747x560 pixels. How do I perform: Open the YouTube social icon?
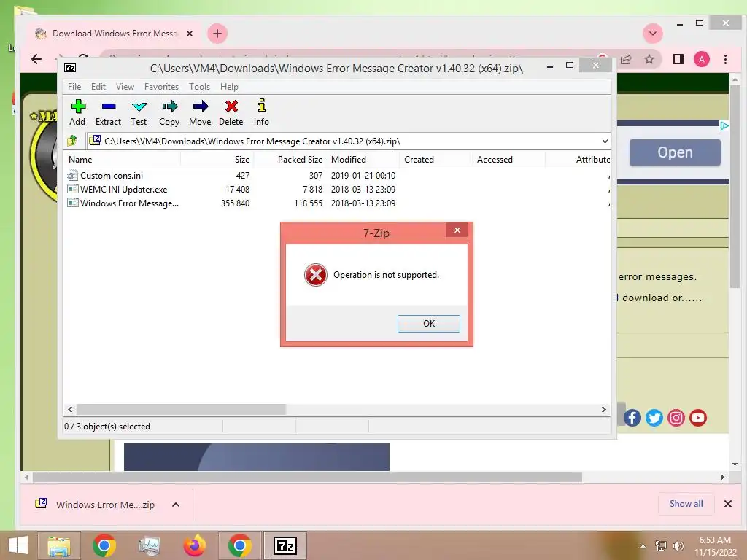coord(698,418)
